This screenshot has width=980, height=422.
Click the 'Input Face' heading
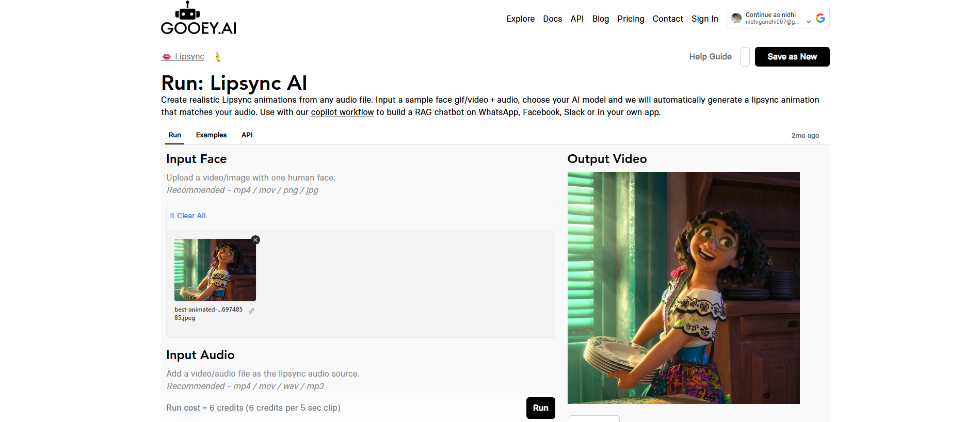(x=197, y=159)
